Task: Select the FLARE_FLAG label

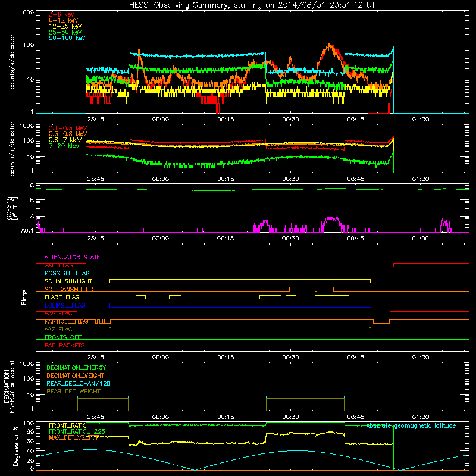Action: [62, 297]
